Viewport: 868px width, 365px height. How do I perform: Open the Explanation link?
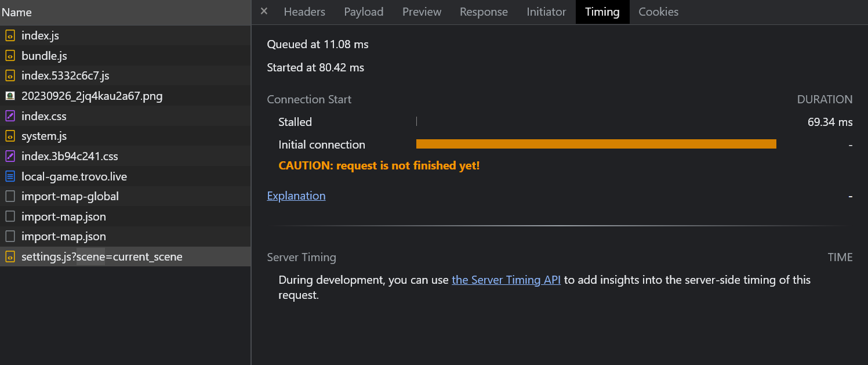pyautogui.click(x=296, y=196)
